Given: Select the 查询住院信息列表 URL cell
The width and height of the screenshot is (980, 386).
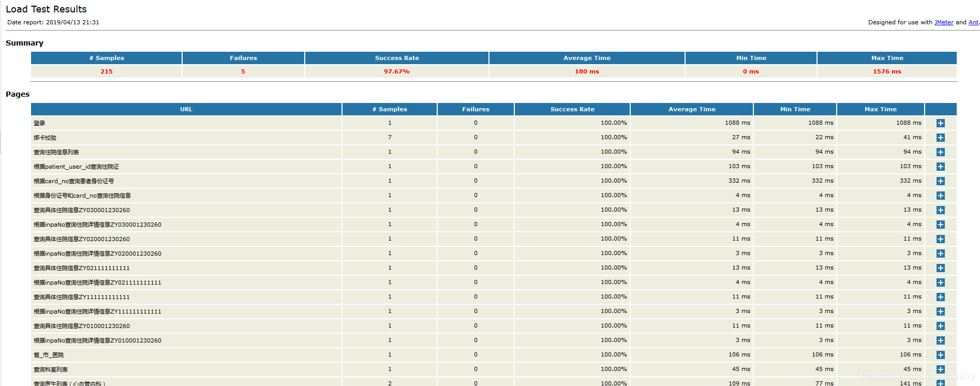Looking at the screenshot, I should click(x=186, y=152).
